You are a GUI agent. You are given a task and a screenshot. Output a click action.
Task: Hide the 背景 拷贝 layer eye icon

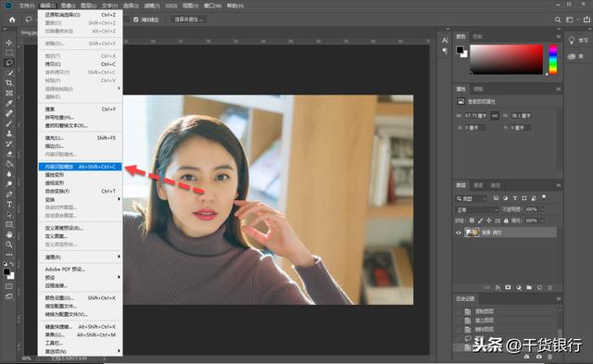pyautogui.click(x=459, y=232)
